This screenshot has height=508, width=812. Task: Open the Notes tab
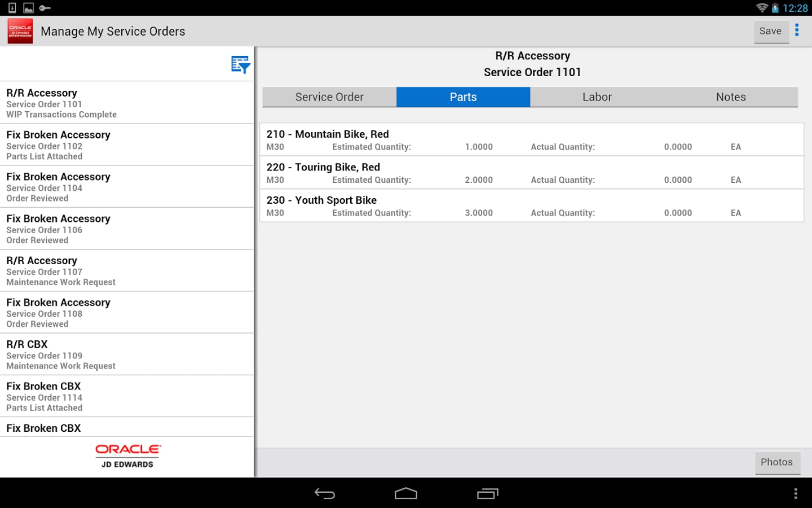(x=731, y=97)
